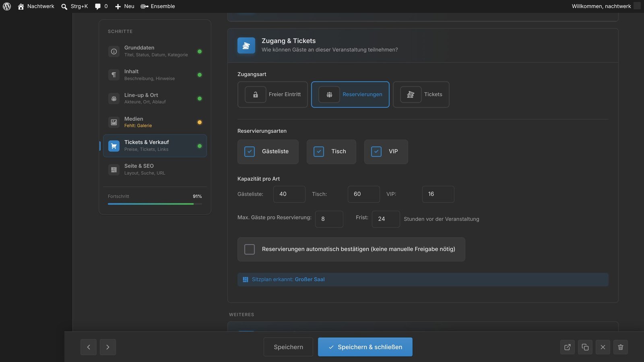Toggle the Gästeliste checkbox
The height and width of the screenshot is (362, 644).
[x=250, y=152]
